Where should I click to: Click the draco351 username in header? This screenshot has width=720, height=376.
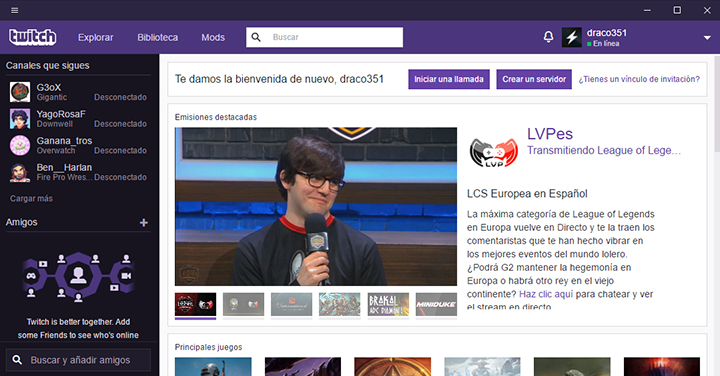pyautogui.click(x=607, y=33)
